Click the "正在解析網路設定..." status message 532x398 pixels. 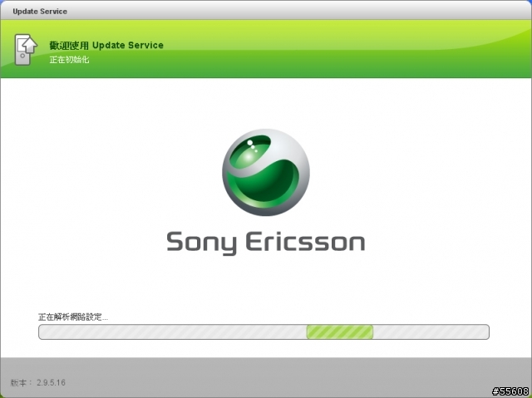[x=73, y=317]
